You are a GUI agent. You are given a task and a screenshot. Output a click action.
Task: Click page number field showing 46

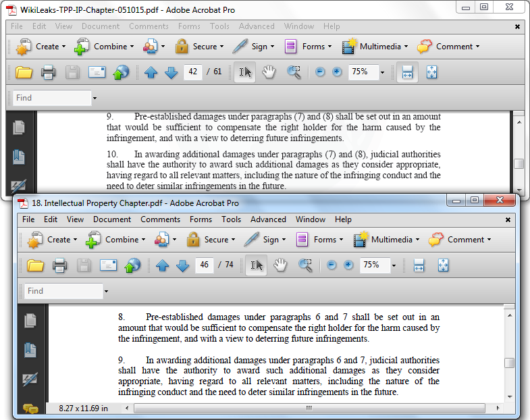(204, 265)
